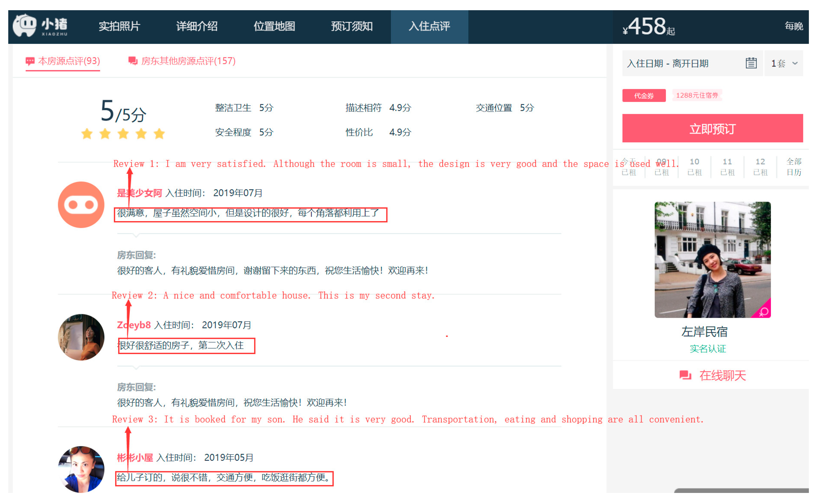Click the orange robot avatar of the first reviewer
Viewport: 818px width, 504px height.
point(81,205)
